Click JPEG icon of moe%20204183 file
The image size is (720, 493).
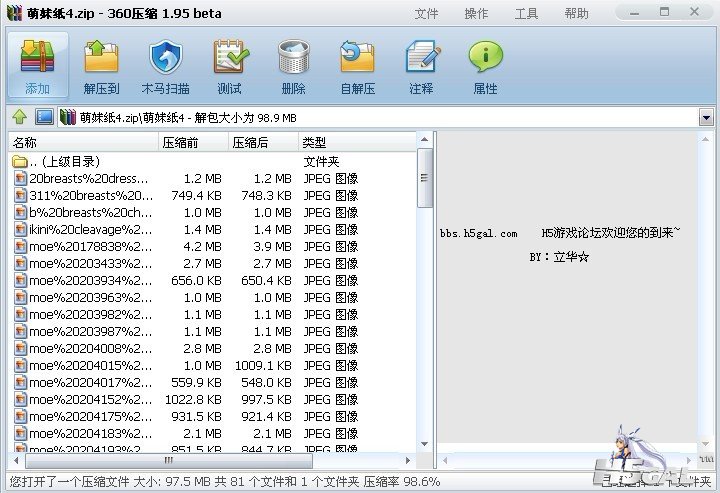tap(20, 433)
